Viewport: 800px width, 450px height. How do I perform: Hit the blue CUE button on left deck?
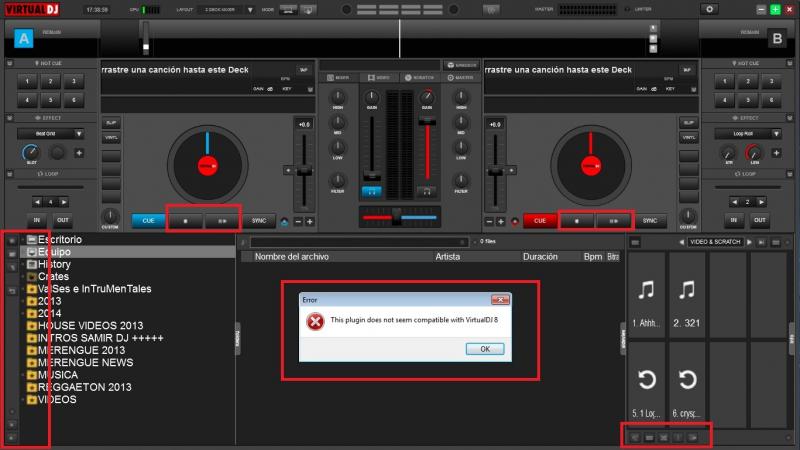click(x=148, y=220)
